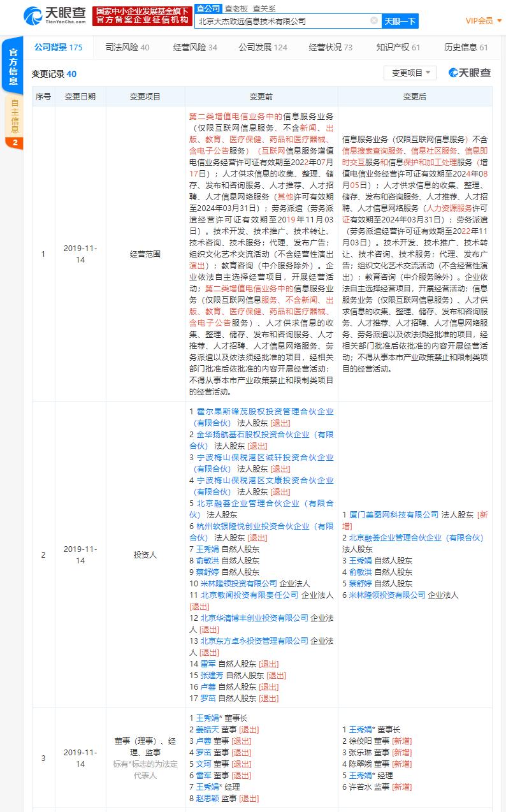This screenshot has height=812, width=506.
Task: Open the 知识产权 61 tab
Action: pyautogui.click(x=398, y=47)
